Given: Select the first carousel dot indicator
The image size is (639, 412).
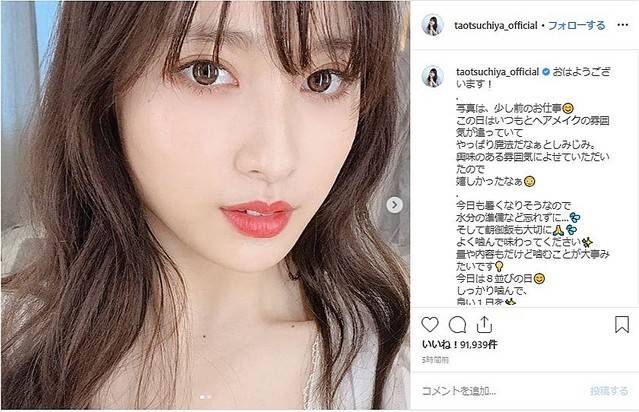Looking at the screenshot, I should point(203,397).
